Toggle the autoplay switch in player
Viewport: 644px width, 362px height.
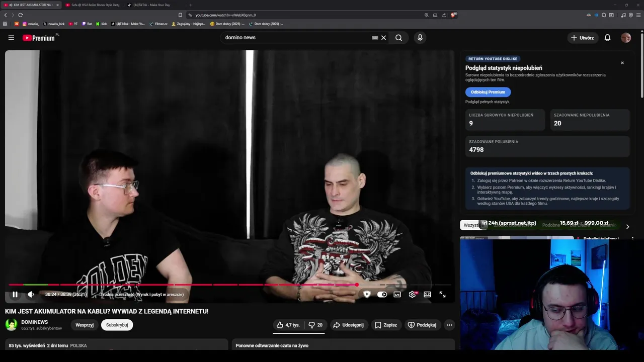[x=382, y=295]
